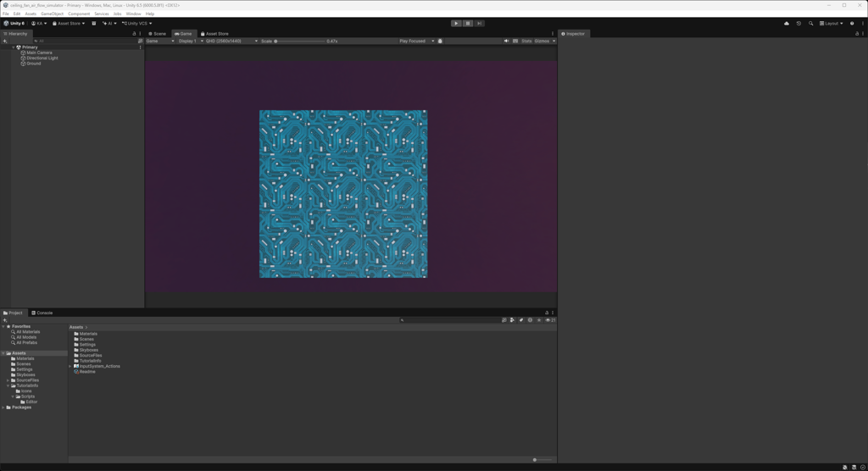Screen dimensions: 868x471
Task: Click the InputSystem_Actions asset icon
Action: click(76, 367)
